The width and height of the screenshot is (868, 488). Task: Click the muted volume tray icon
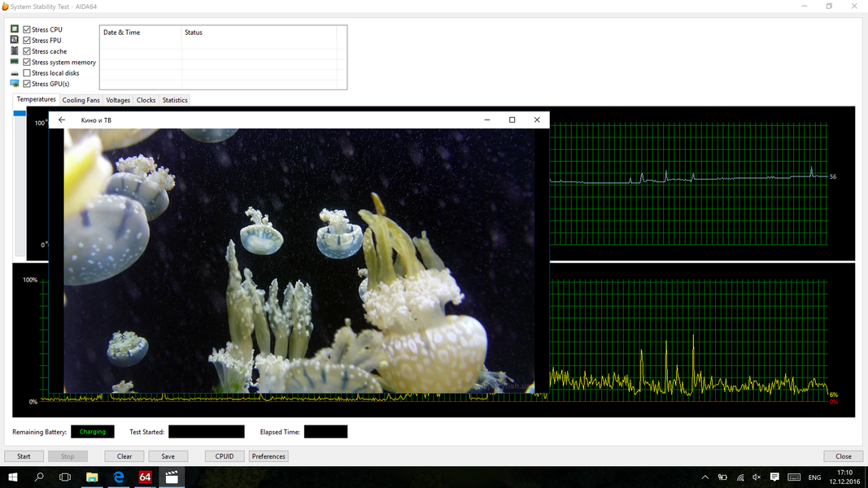[757, 477]
